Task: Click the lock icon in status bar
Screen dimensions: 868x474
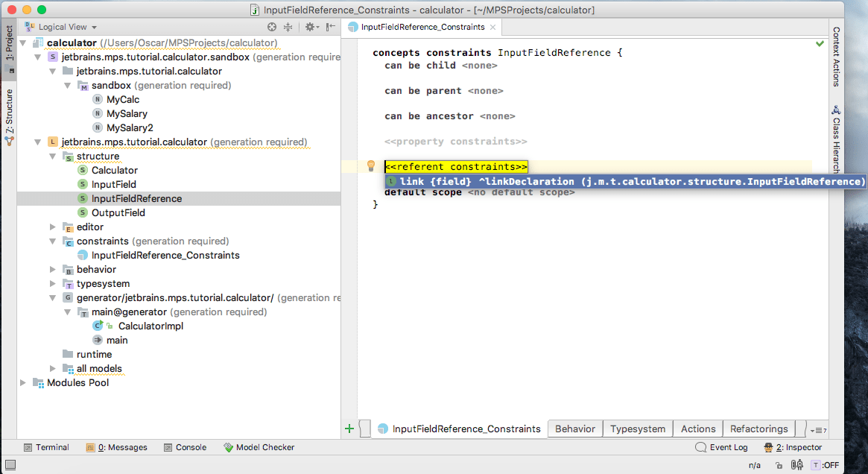Action: (779, 465)
